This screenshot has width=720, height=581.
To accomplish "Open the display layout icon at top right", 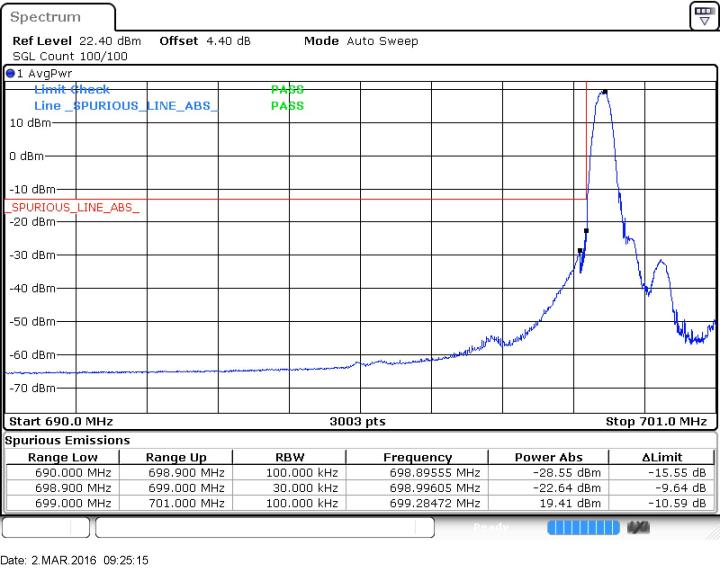I will coord(704,16).
